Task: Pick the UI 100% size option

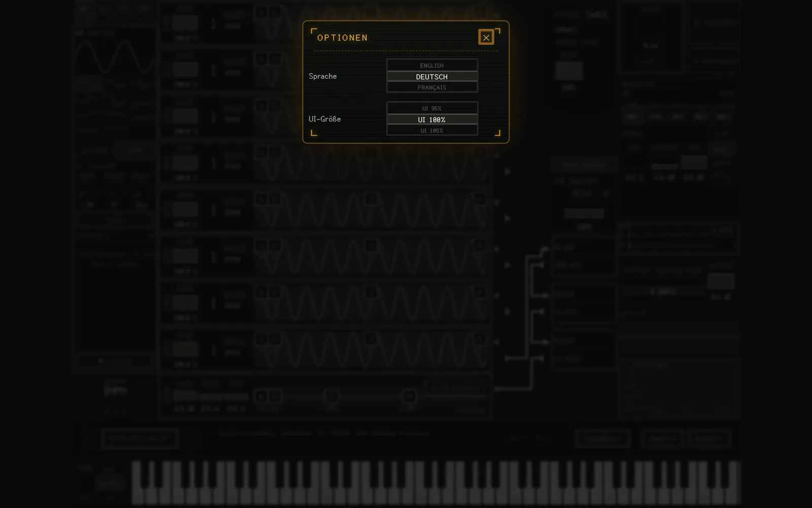Action: click(432, 119)
